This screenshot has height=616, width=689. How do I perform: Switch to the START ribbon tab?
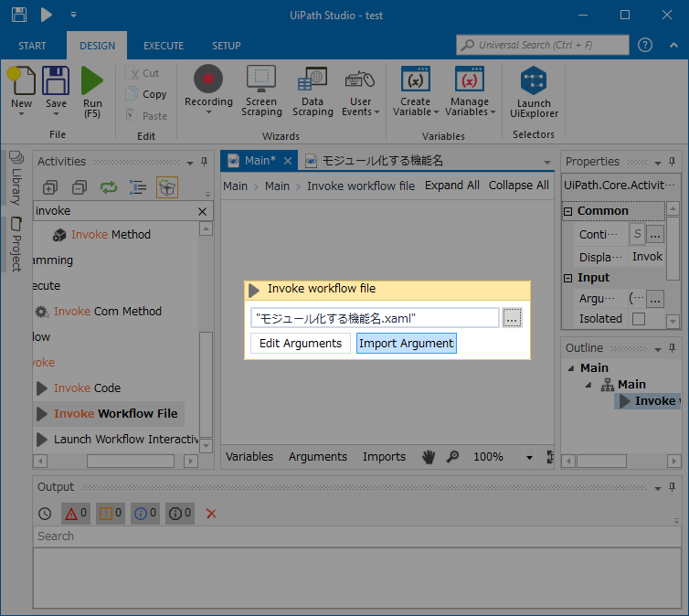32,46
